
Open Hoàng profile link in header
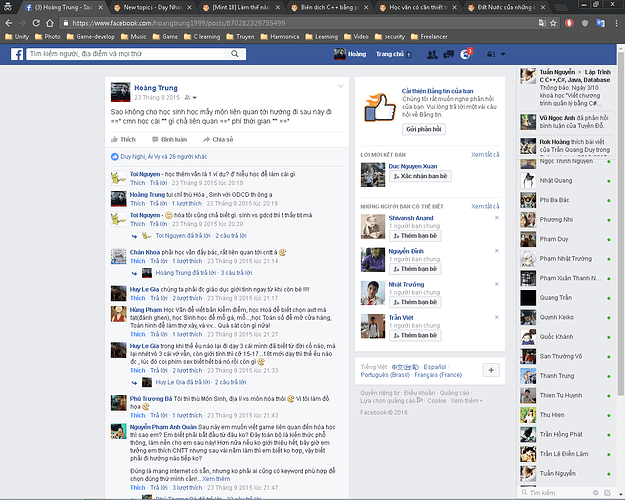350,54
